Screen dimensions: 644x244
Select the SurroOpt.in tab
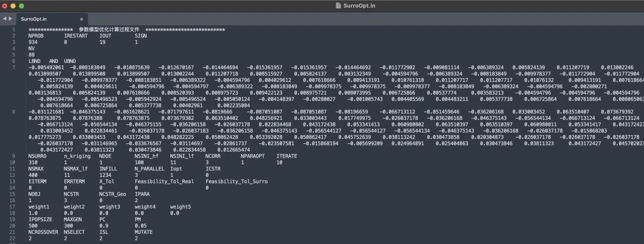pyautogui.click(x=35, y=19)
